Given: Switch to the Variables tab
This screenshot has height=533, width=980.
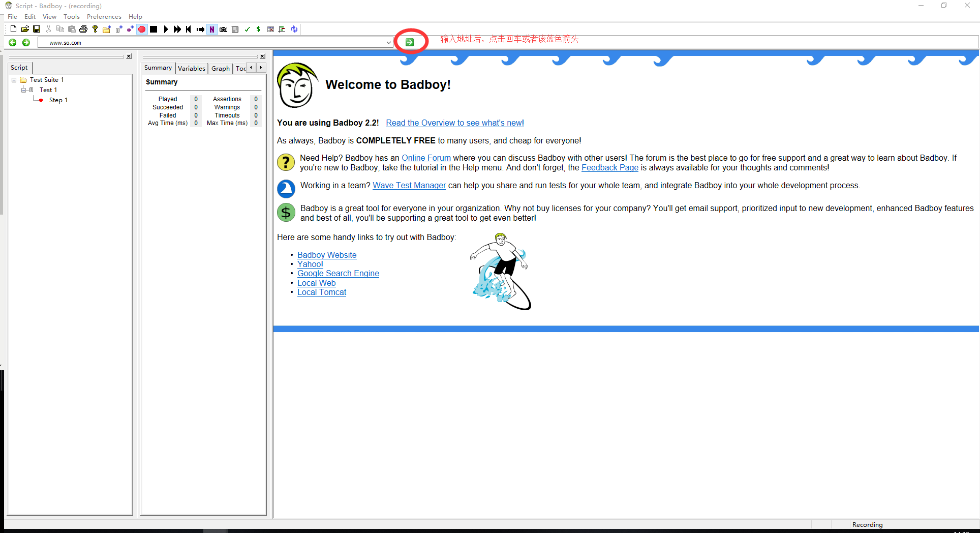Looking at the screenshot, I should tap(192, 68).
